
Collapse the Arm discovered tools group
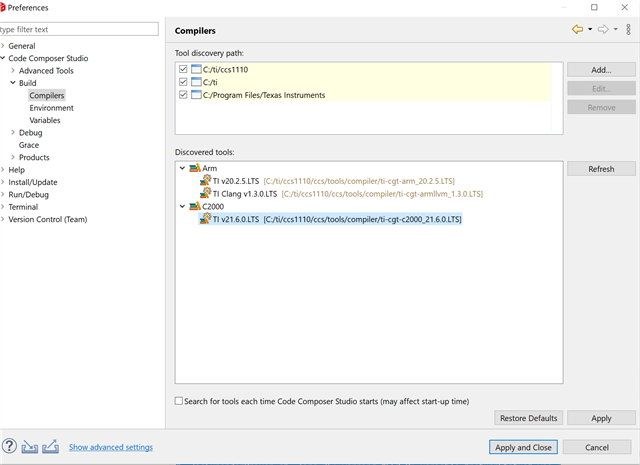click(x=182, y=168)
